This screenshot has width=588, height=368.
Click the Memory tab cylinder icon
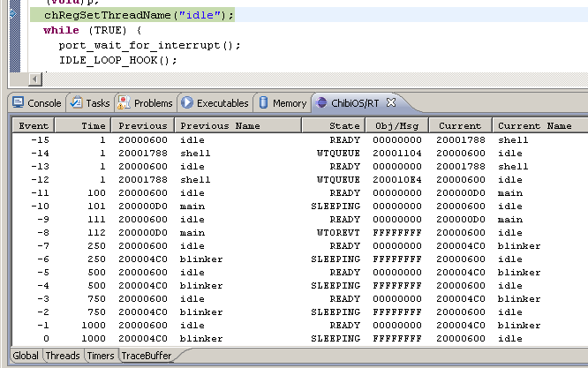[x=264, y=102]
